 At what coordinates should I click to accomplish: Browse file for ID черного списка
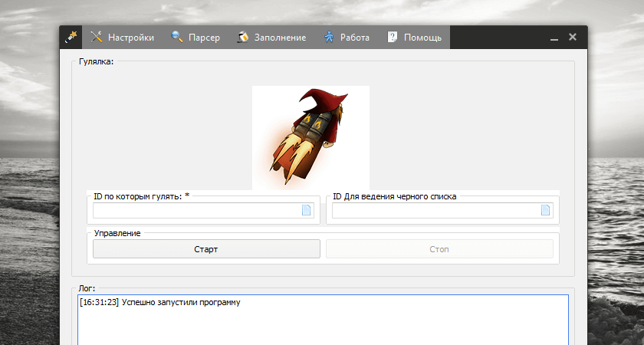coord(545,210)
